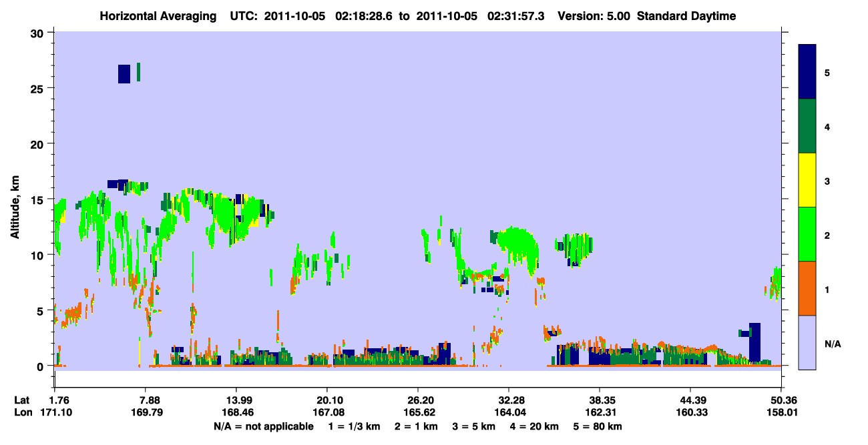This screenshot has width=868, height=445.
Task: Click the '30' altitude tick label
Action: pyautogui.click(x=37, y=33)
